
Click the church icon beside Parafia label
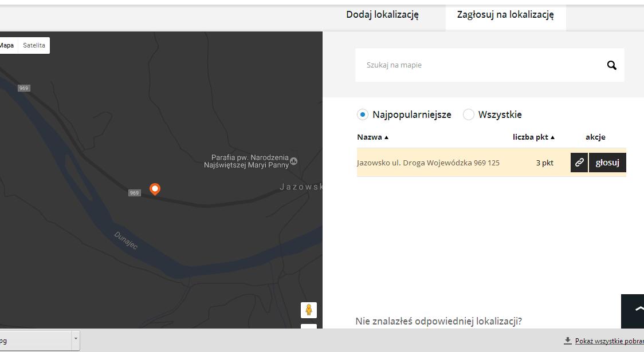click(x=294, y=161)
